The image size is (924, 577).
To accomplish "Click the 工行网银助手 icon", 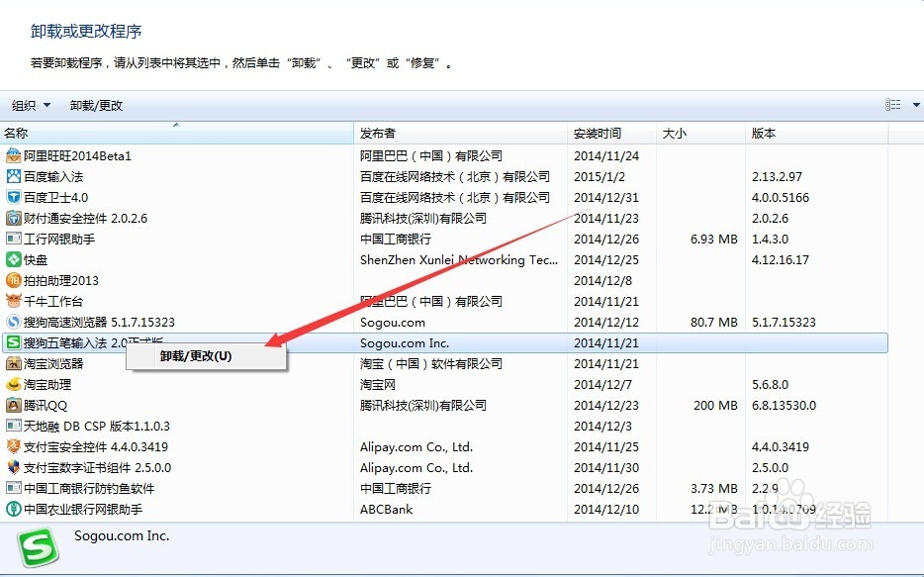I will tap(13, 239).
